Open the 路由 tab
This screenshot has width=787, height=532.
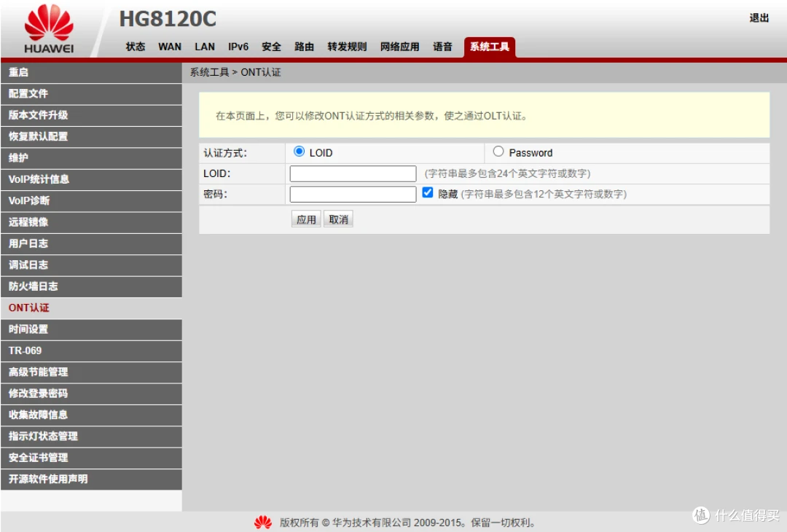304,47
